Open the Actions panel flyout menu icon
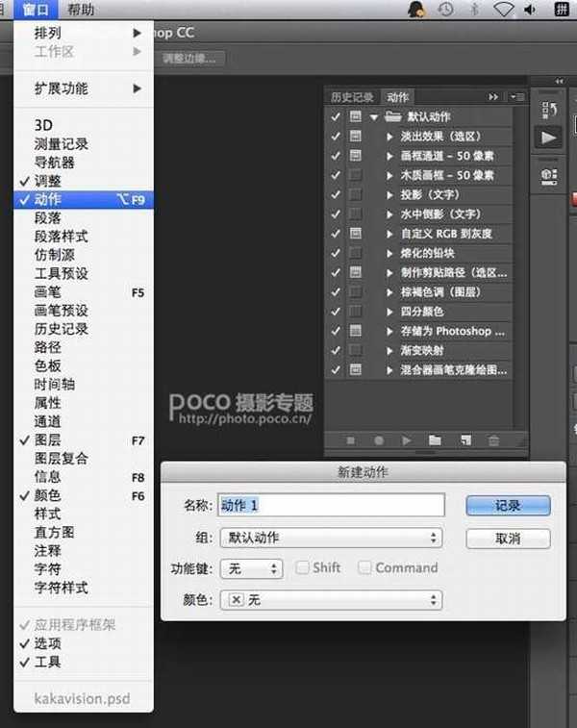 coord(518,97)
